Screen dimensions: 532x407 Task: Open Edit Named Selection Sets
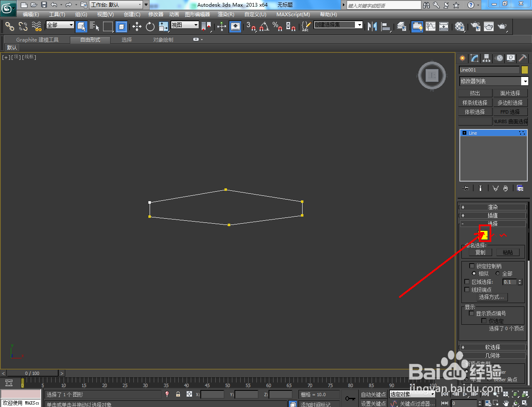[x=306, y=27]
